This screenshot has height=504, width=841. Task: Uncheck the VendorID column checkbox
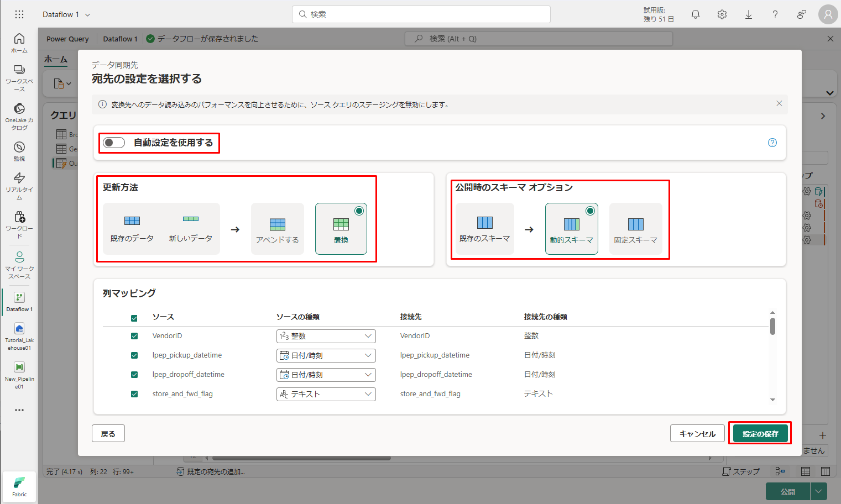pos(134,336)
